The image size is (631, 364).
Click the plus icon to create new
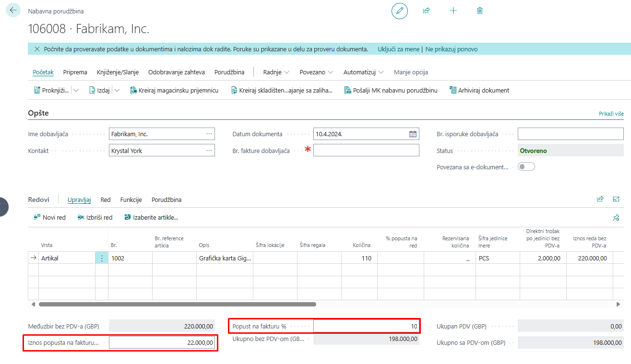pos(453,11)
